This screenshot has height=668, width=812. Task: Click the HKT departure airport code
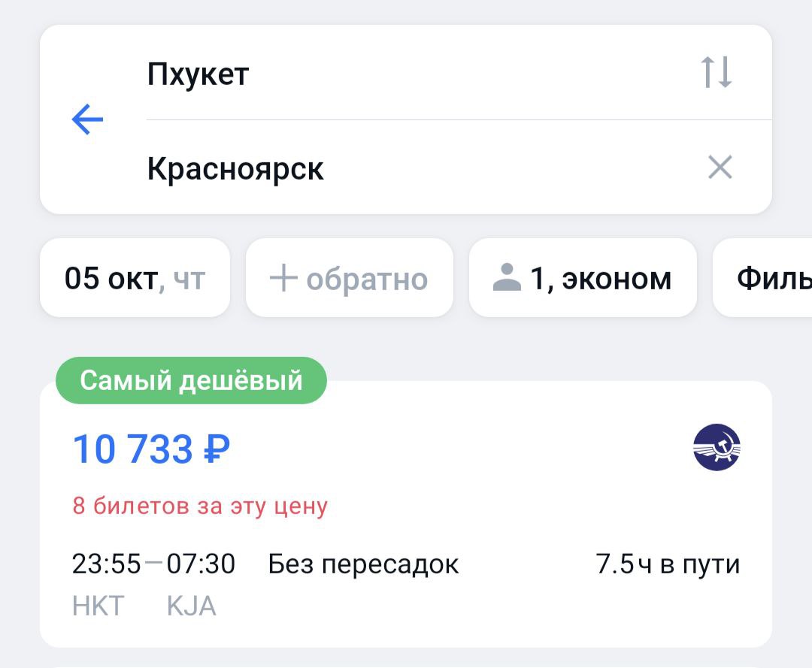(98, 606)
